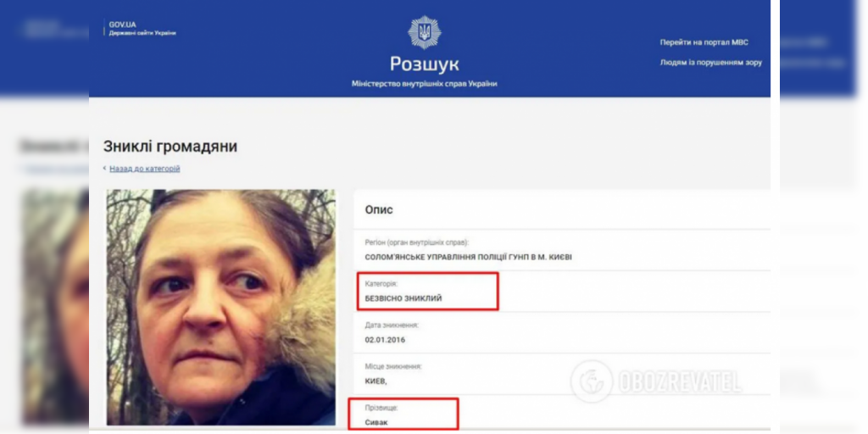Click the Obozrevatel watermark globe icon
Viewport: 868px width, 434px height.
591,381
